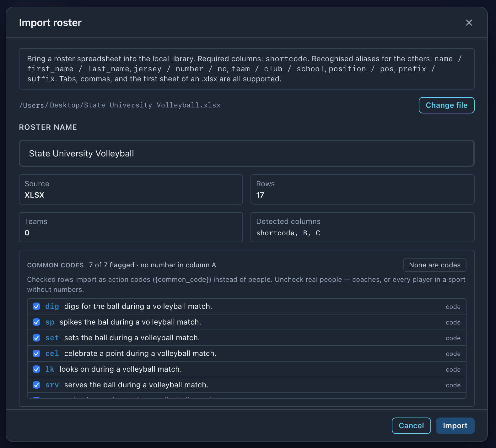Click text 'sets the ball during a volleyball match'
The width and height of the screenshot is (496, 448).
tap(132, 338)
